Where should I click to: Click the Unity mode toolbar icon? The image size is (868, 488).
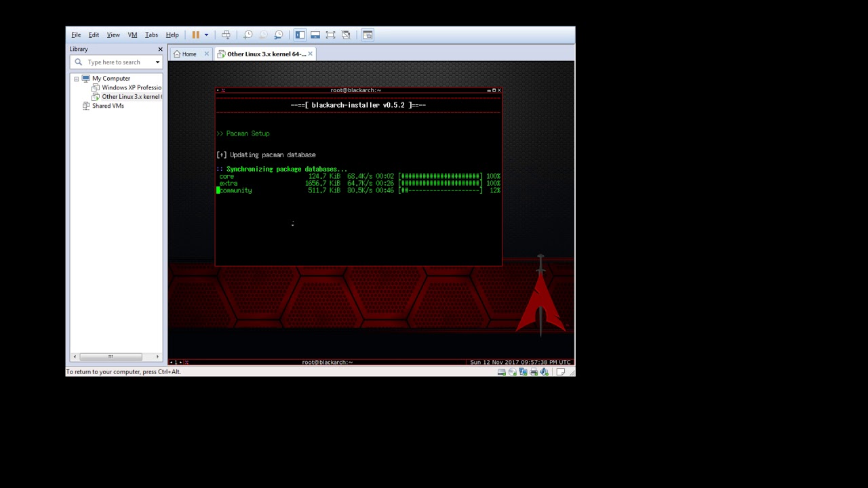click(346, 35)
